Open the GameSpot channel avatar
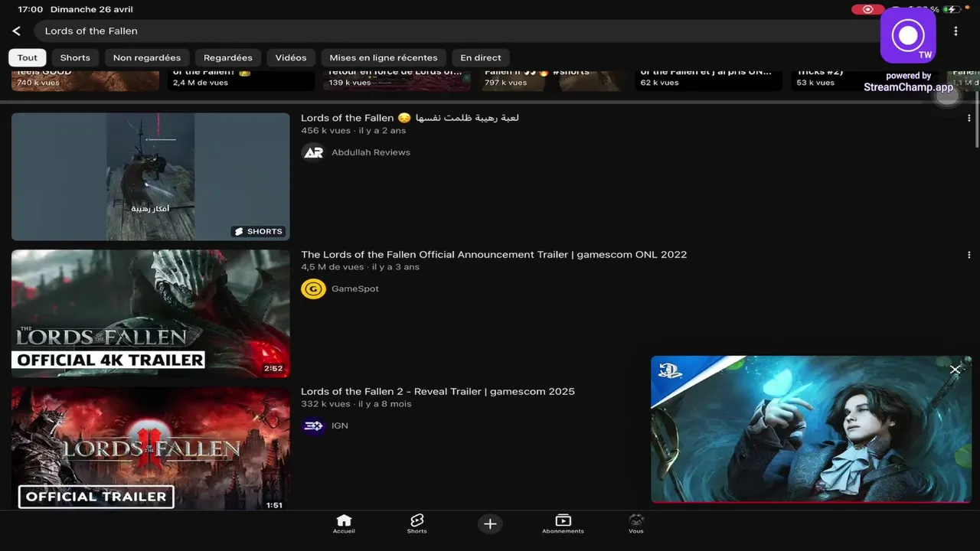The height and width of the screenshot is (551, 980). pos(313,289)
